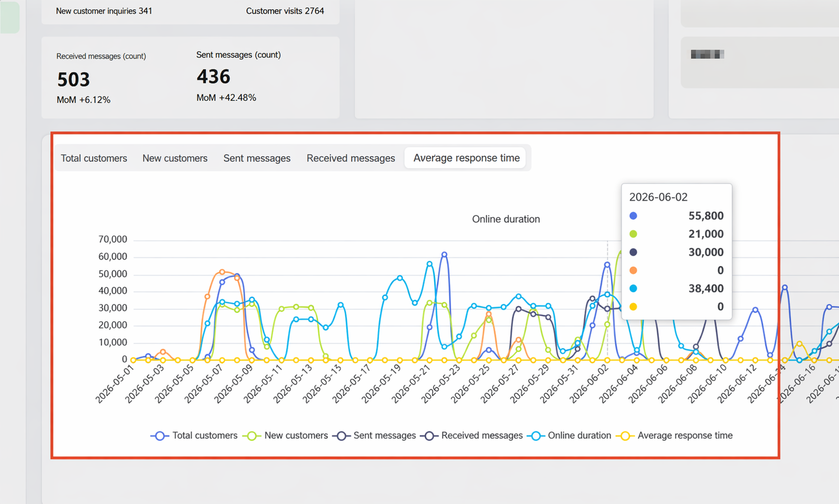839x504 pixels.
Task: Toggle Received messages series in legend
Action: [472, 436]
